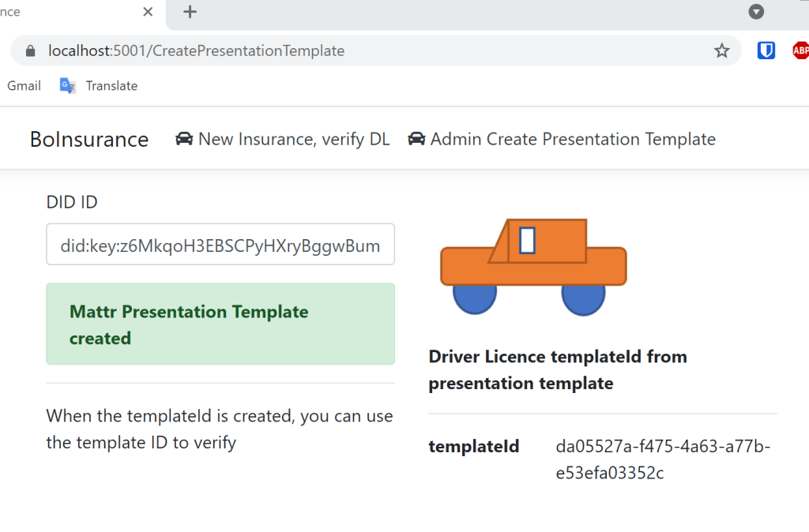Open the Bitwarden extension

(766, 51)
